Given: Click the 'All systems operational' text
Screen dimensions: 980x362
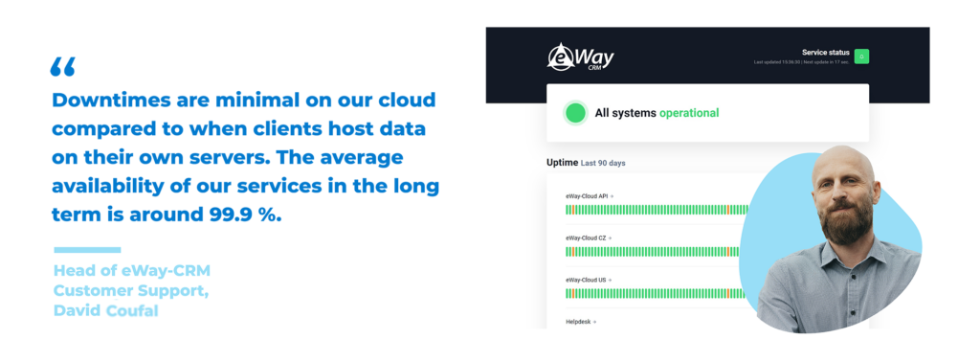Looking at the screenshot, I should [657, 113].
